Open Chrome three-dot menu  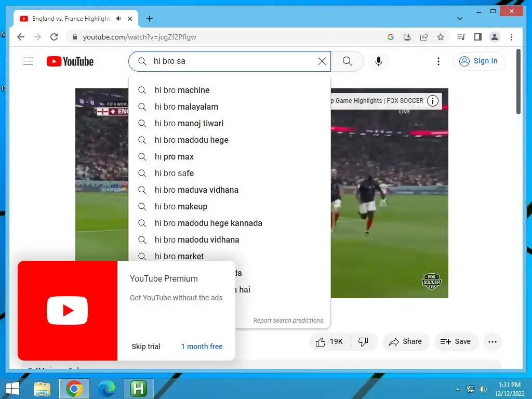[511, 37]
